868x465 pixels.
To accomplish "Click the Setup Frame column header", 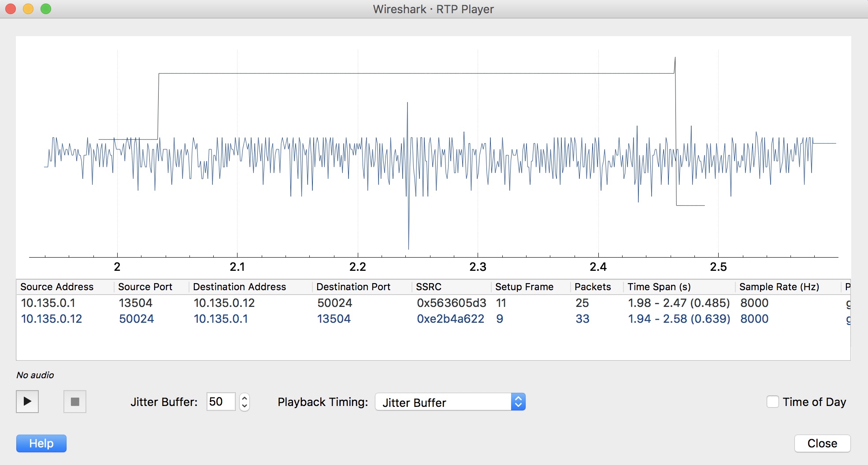I will 524,287.
